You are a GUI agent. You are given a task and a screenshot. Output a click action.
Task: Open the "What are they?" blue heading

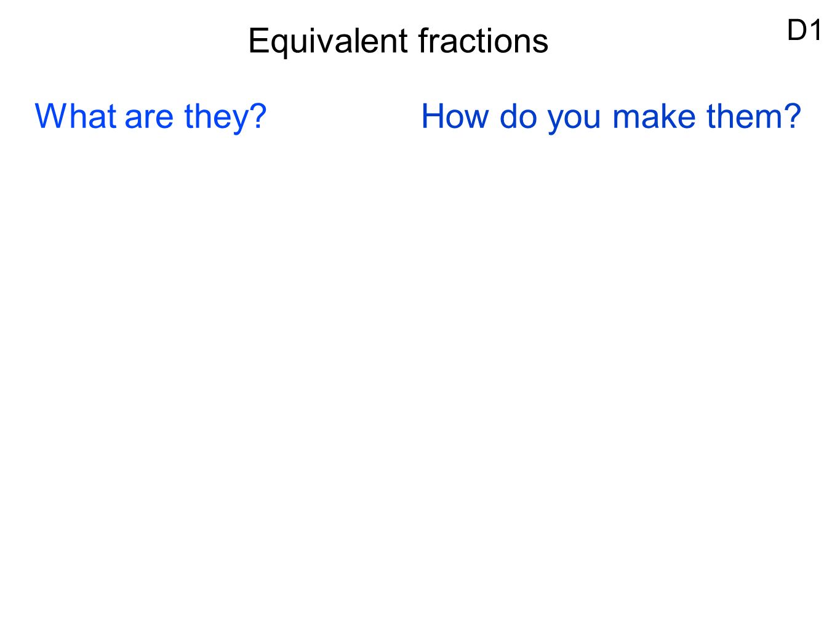(151, 117)
